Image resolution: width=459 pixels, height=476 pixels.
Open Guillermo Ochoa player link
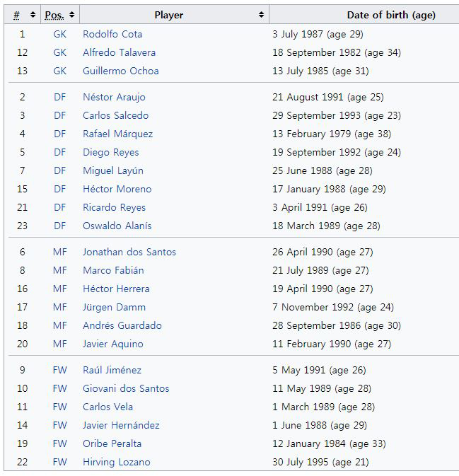(x=120, y=71)
